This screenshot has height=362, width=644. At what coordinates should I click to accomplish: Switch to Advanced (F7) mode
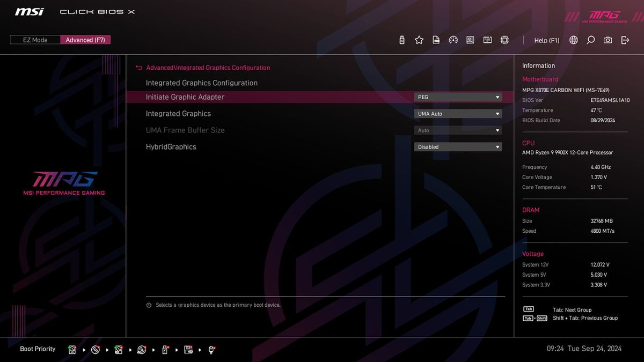coord(85,40)
